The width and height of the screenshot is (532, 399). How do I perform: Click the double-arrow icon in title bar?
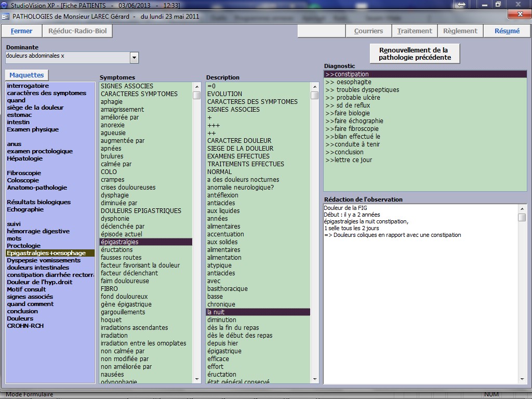[x=460, y=5]
